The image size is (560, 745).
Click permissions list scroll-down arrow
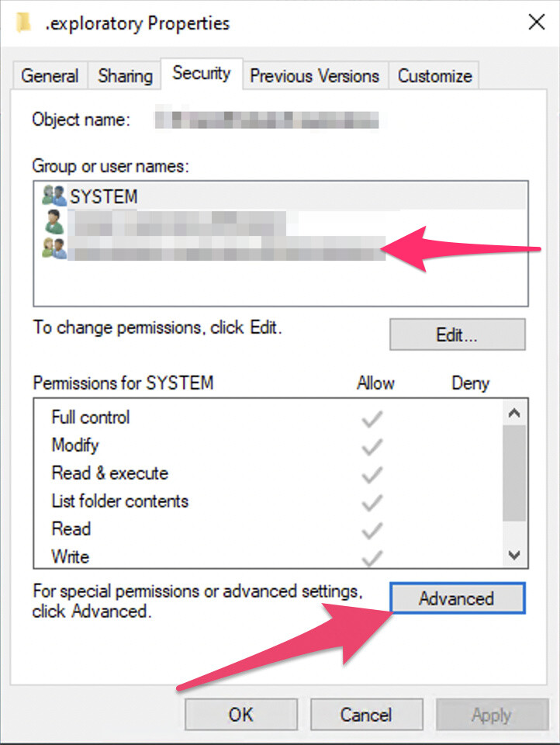click(514, 555)
